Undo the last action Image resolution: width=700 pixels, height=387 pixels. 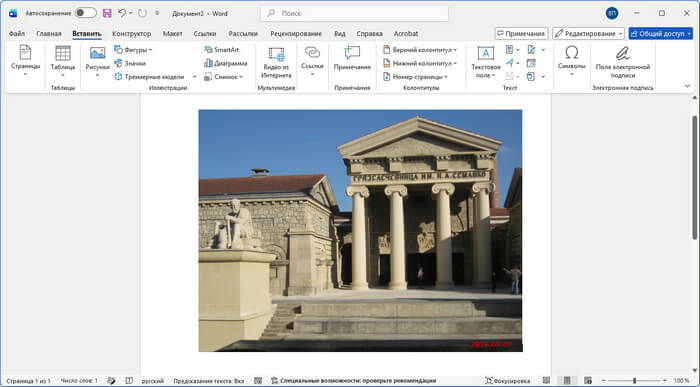pos(122,13)
